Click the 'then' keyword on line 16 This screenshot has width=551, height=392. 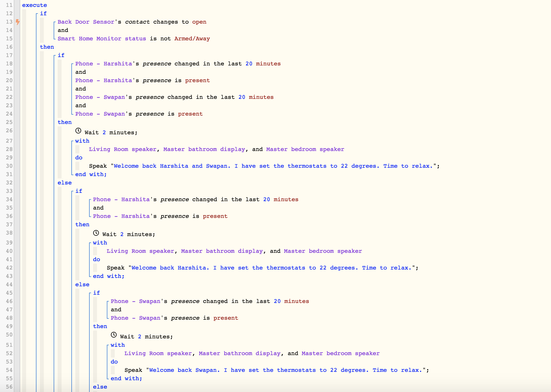47,47
